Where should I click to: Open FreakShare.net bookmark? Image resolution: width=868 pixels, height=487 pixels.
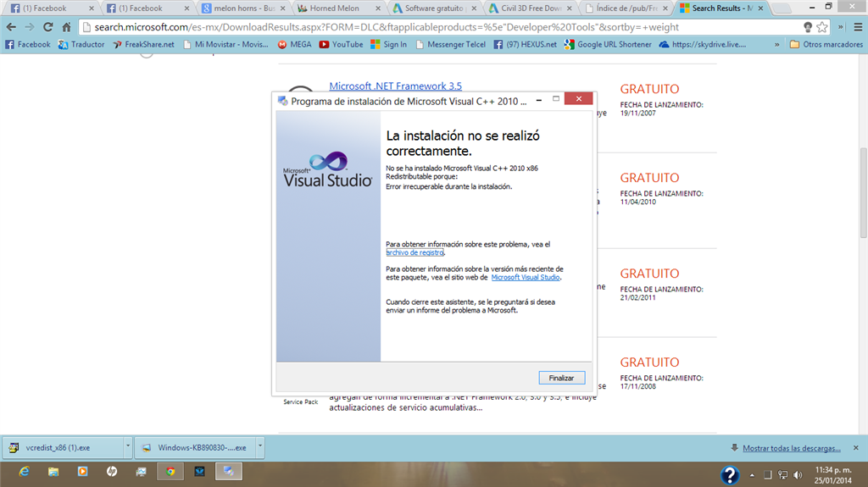[143, 44]
